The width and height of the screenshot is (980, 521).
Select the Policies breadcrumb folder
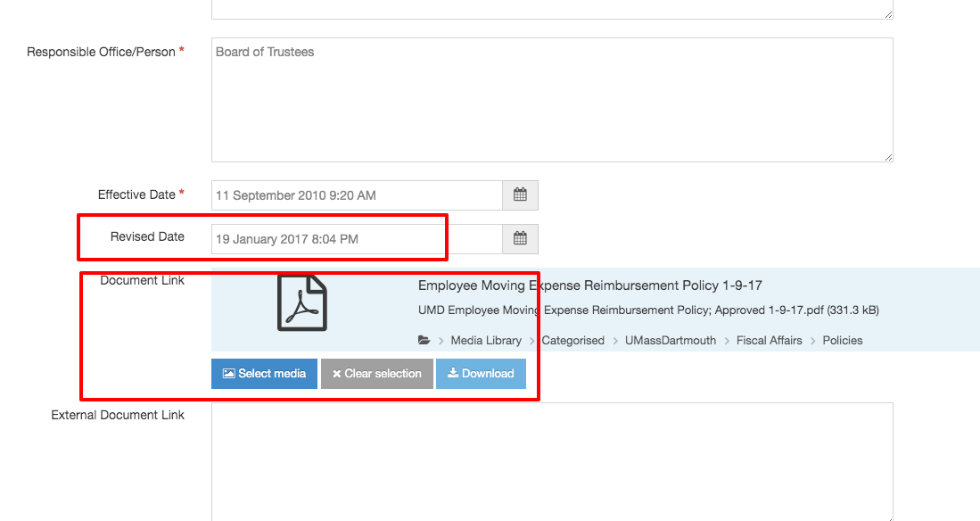click(842, 341)
